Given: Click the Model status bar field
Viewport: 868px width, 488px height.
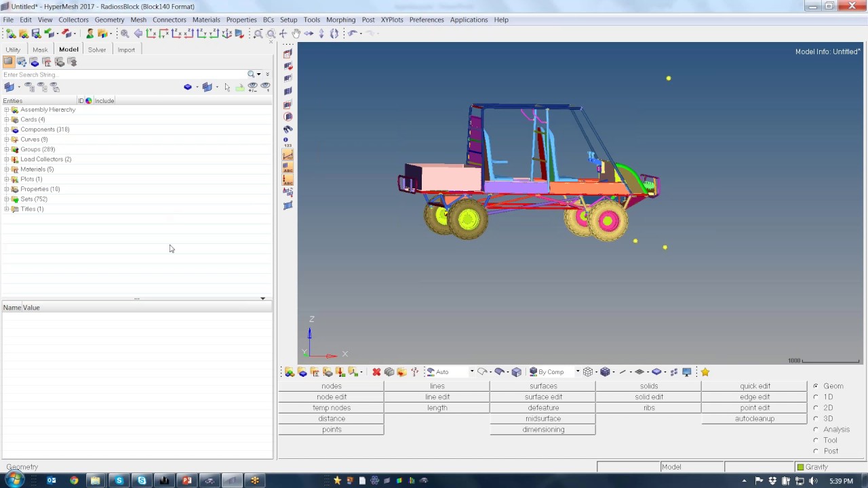Looking at the screenshot, I should pyautogui.click(x=692, y=467).
